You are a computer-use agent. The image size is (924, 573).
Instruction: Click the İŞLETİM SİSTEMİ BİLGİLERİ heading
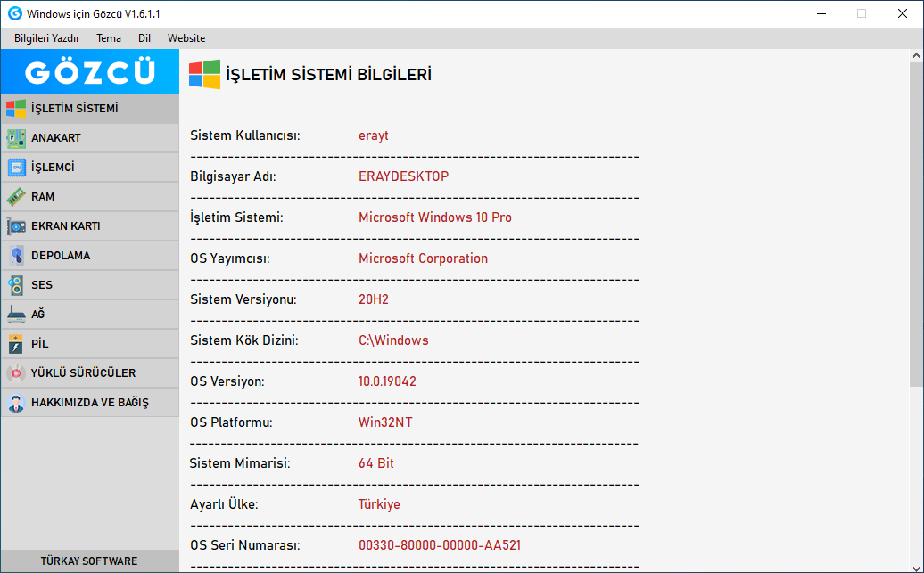tap(329, 75)
